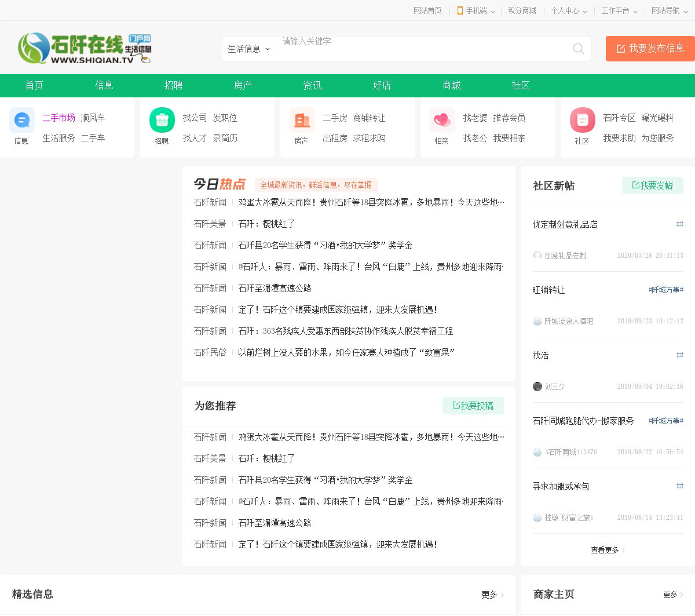Expand the 个人中心 dropdown menu

(569, 10)
